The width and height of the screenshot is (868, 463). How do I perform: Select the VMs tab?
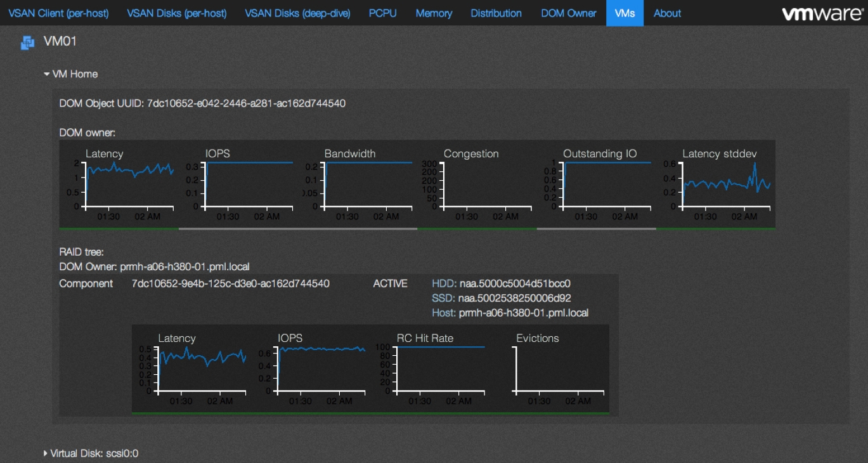pyautogui.click(x=625, y=13)
